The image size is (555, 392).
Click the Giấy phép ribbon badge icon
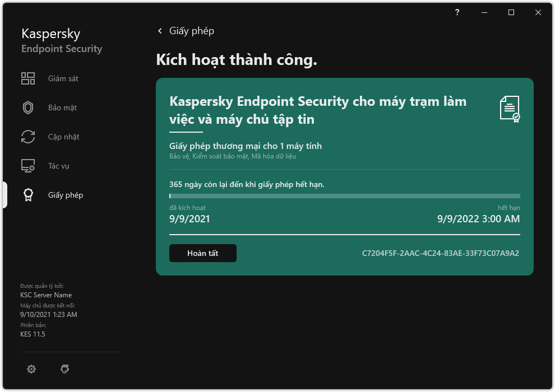tap(28, 195)
